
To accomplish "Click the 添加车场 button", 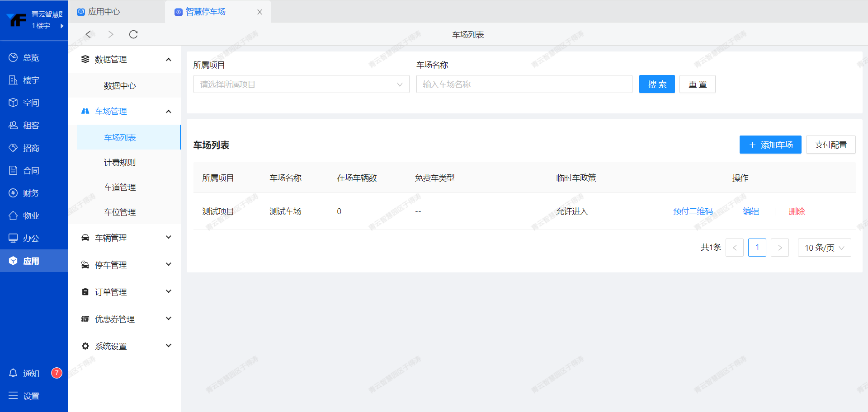I will point(770,145).
